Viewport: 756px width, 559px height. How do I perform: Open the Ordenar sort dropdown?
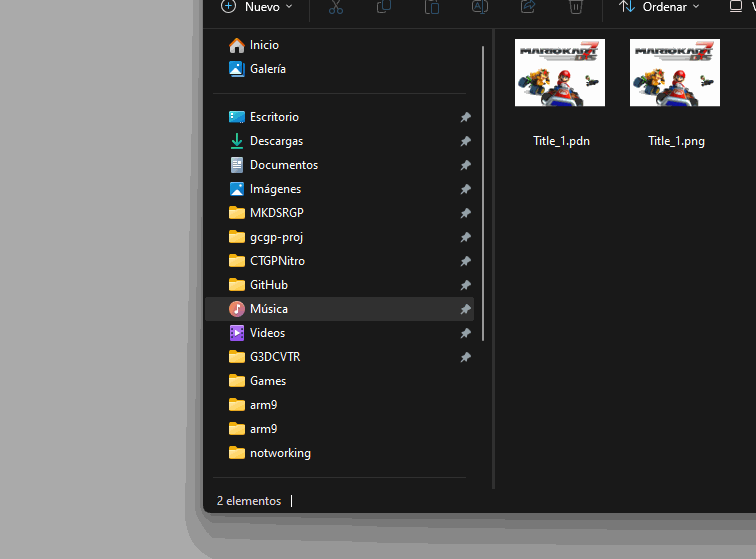click(x=659, y=7)
